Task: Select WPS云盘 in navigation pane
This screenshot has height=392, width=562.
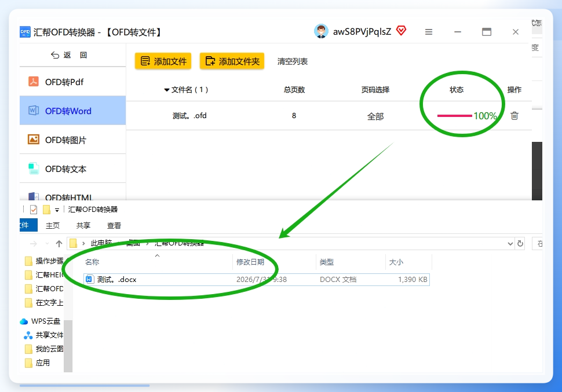Action: pyautogui.click(x=40, y=321)
